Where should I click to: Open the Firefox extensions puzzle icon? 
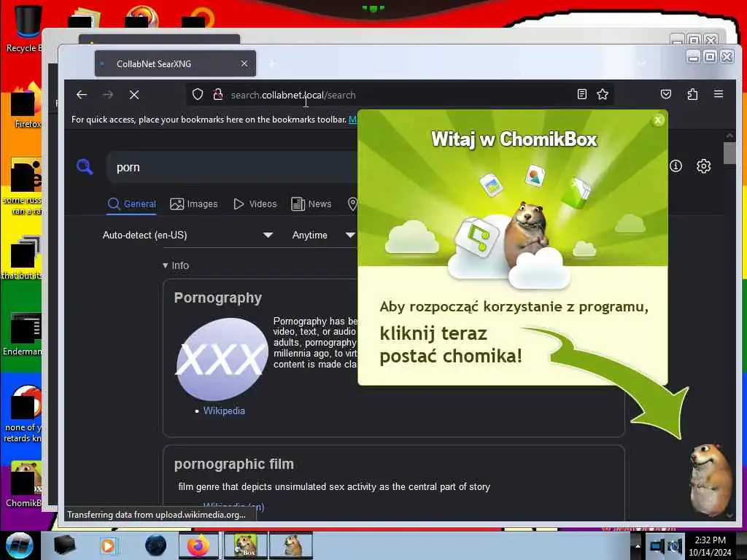click(692, 94)
